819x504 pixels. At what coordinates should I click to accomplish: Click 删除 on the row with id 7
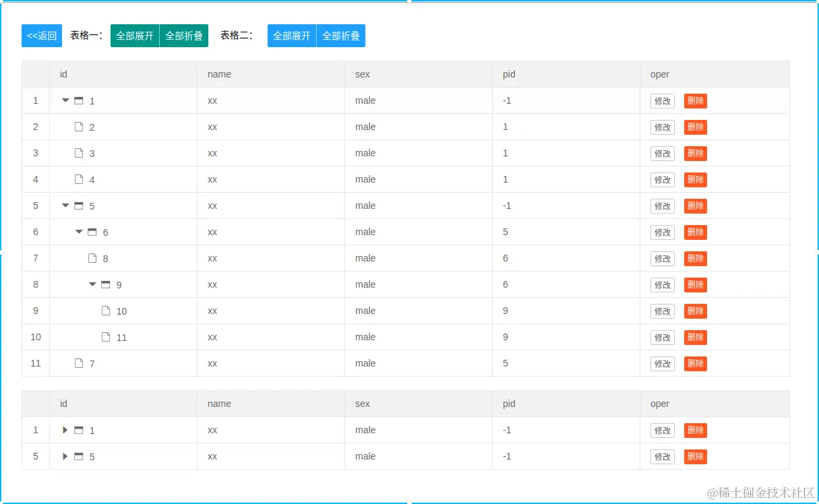696,364
